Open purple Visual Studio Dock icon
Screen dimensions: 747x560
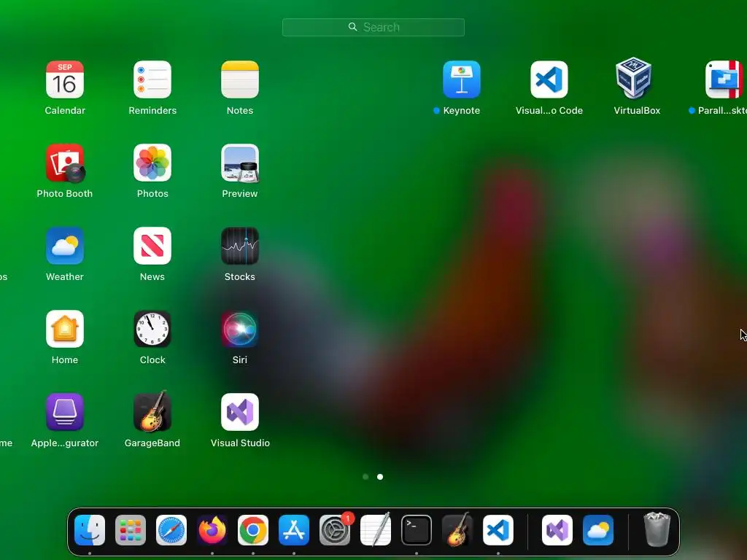[x=557, y=530]
